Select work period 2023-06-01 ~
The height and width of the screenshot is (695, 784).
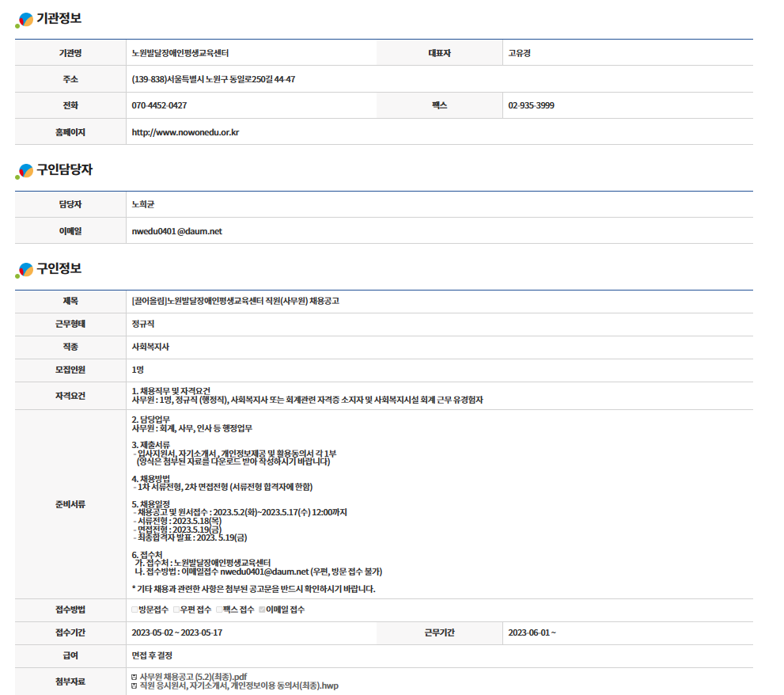(x=532, y=633)
